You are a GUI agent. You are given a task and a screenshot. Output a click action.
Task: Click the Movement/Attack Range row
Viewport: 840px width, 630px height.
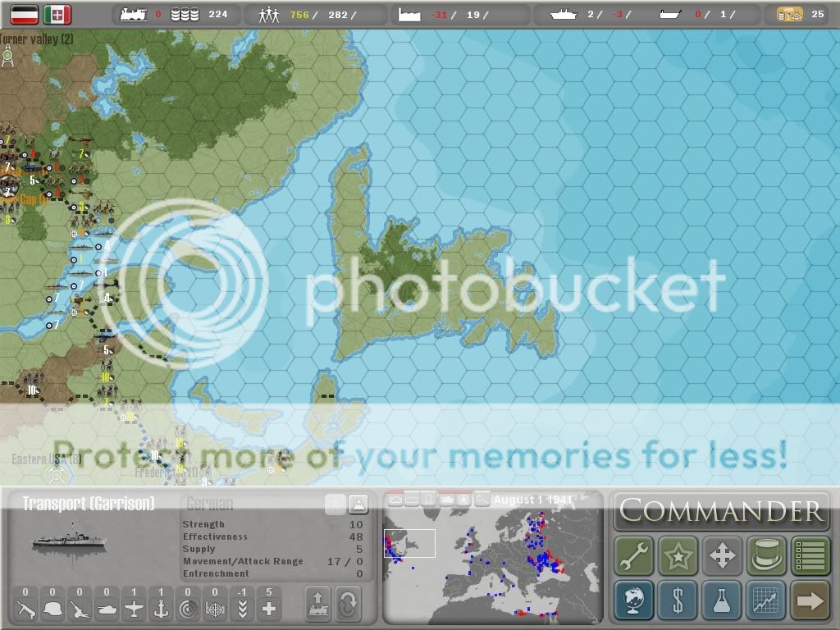tap(272, 561)
